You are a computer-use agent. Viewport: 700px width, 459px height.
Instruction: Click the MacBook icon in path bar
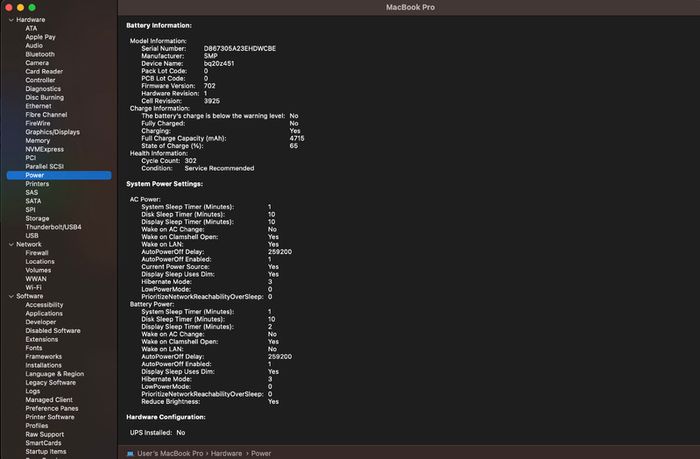pos(130,453)
